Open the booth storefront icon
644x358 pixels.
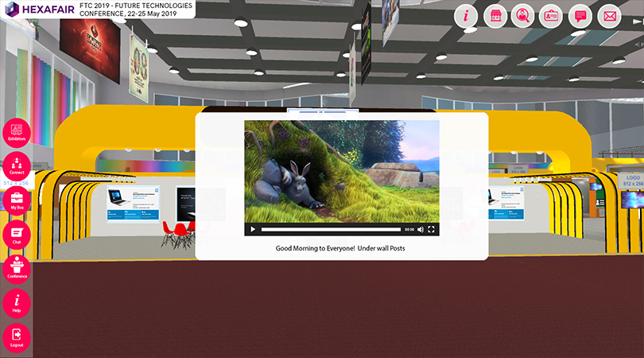point(496,16)
